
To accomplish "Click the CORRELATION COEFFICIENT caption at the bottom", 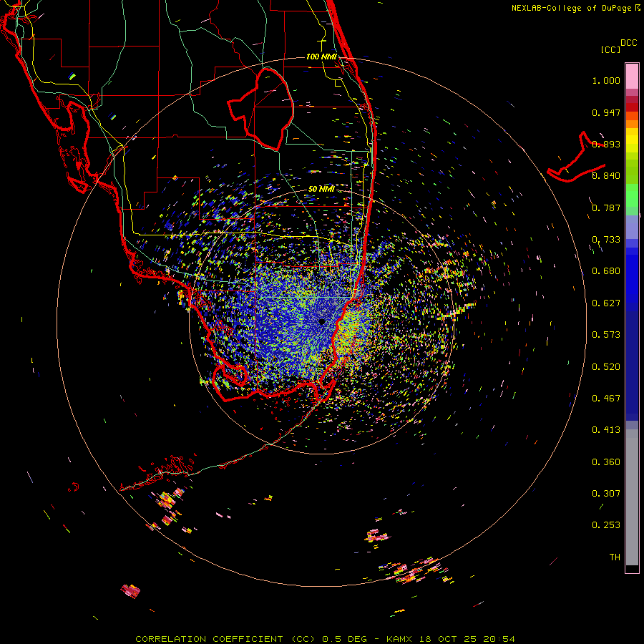I will pos(325,639).
